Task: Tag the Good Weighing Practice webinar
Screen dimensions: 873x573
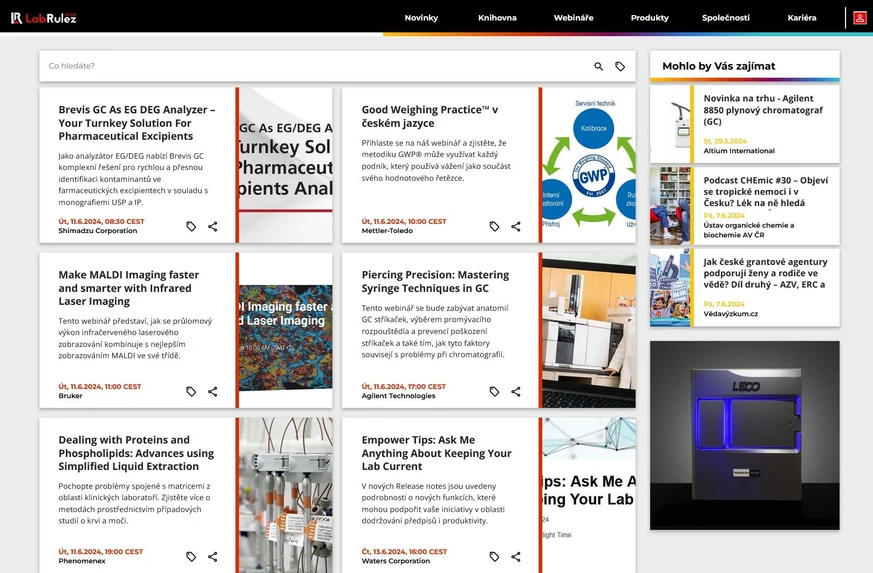Action: coord(494,227)
